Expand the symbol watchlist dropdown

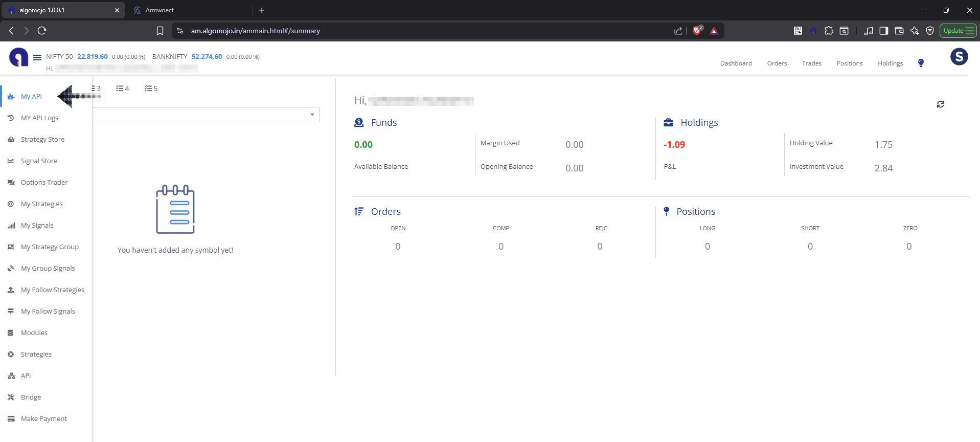pyautogui.click(x=312, y=115)
